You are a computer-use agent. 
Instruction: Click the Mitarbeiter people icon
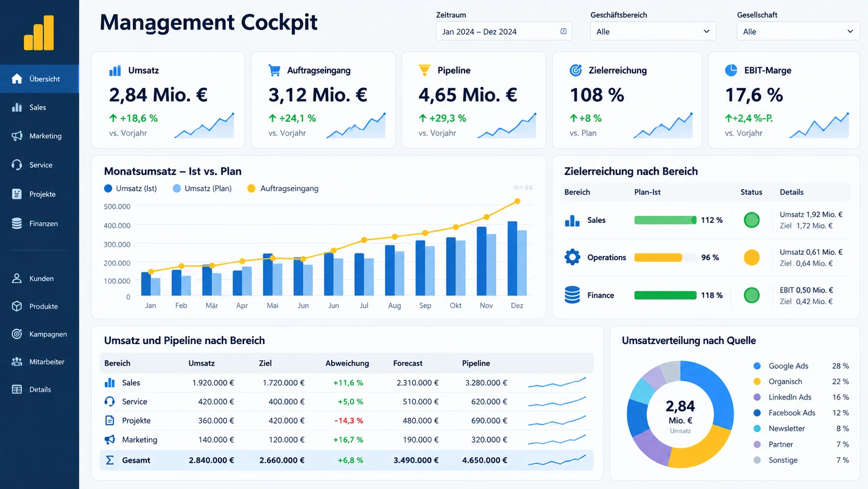pyautogui.click(x=17, y=362)
